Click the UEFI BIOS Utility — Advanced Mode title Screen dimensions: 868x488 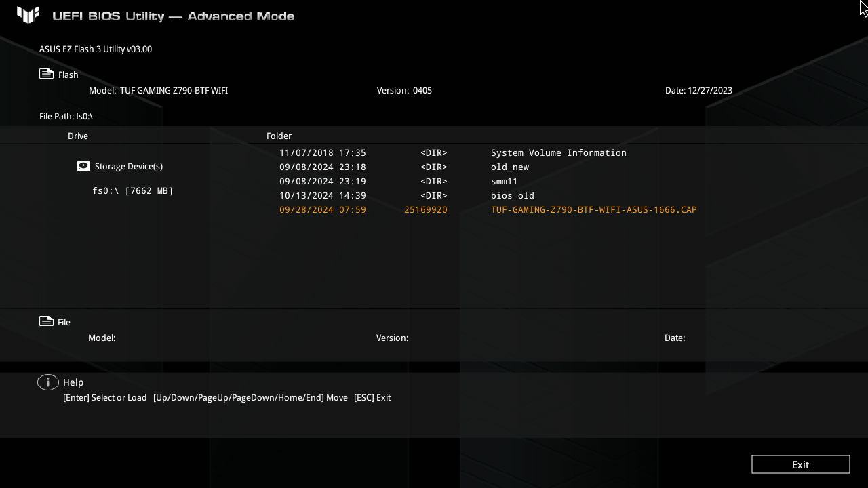pos(173,16)
